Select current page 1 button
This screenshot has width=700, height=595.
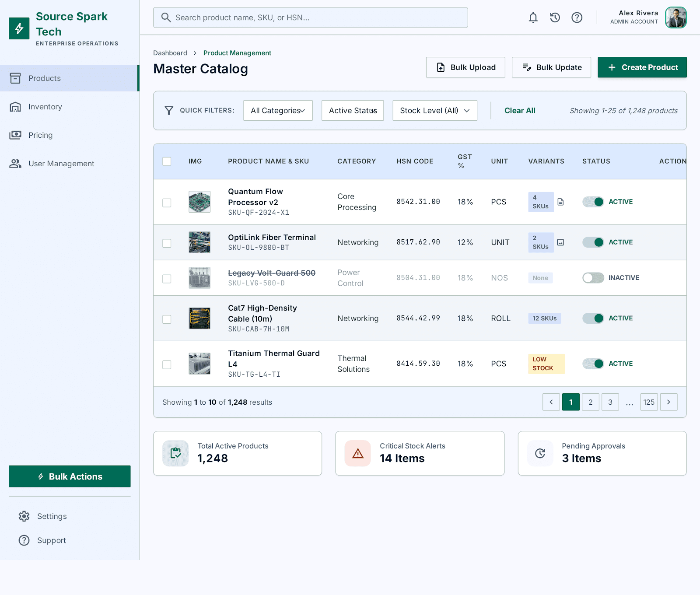click(x=571, y=402)
